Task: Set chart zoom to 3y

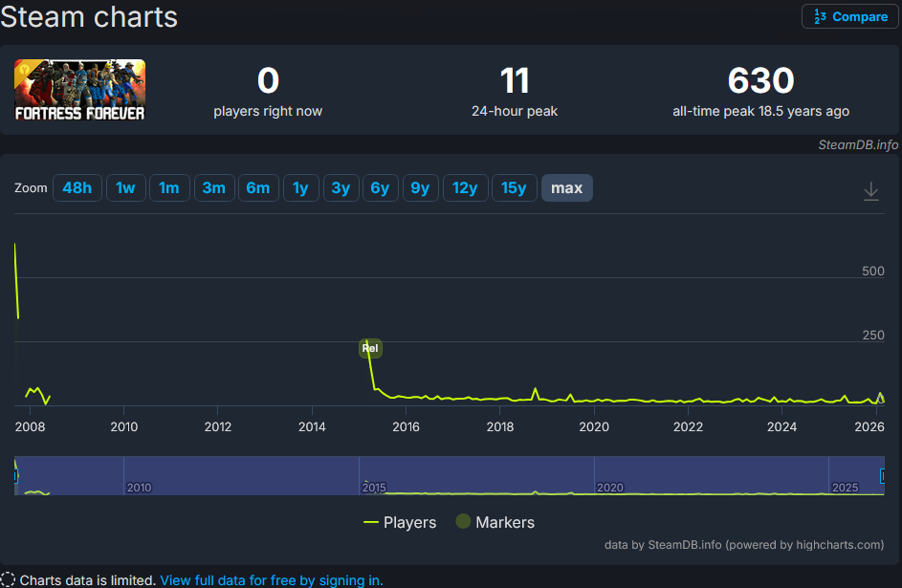Action: click(x=341, y=188)
